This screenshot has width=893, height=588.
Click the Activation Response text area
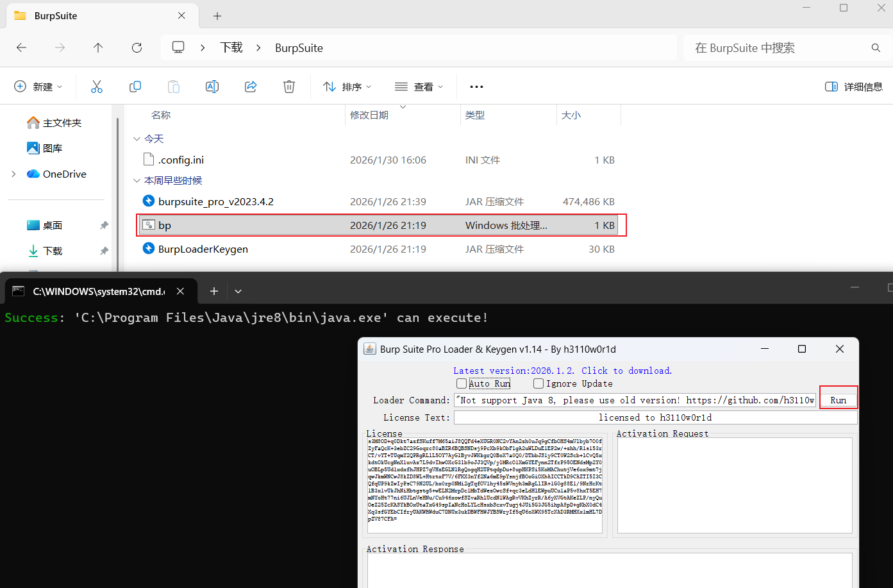click(x=610, y=571)
